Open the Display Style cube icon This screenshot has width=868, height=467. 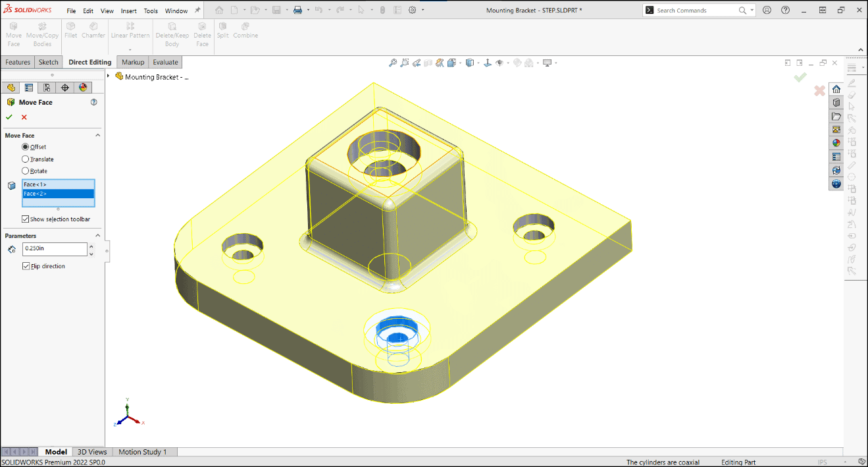[469, 63]
